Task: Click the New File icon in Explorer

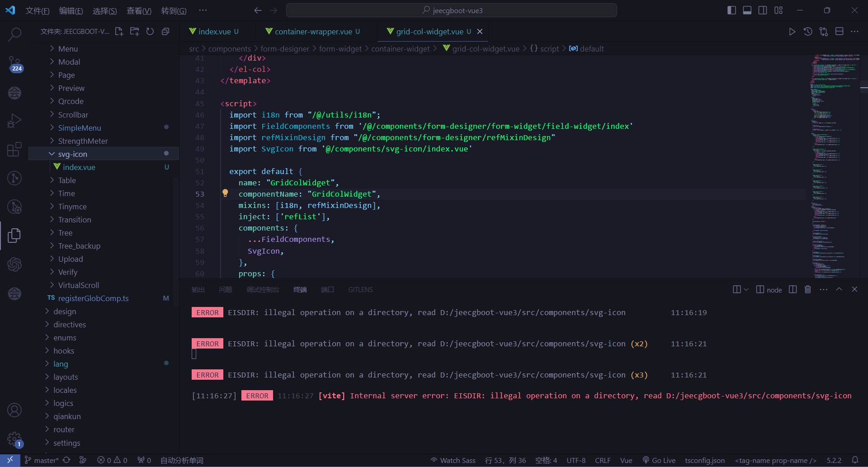Action: [119, 31]
